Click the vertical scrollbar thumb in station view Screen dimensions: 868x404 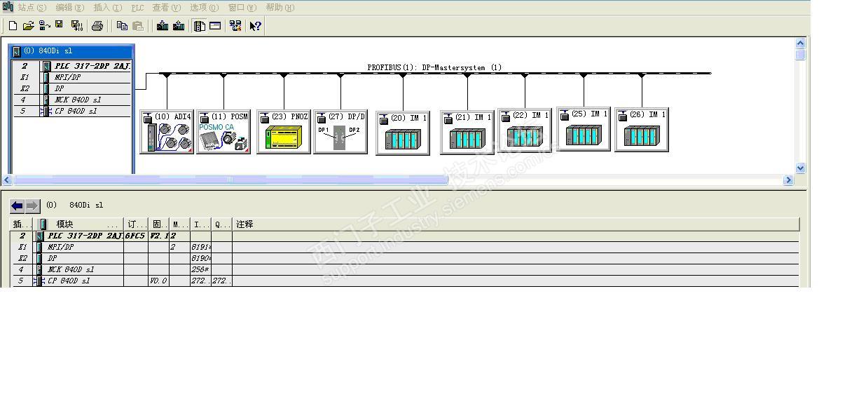click(801, 55)
